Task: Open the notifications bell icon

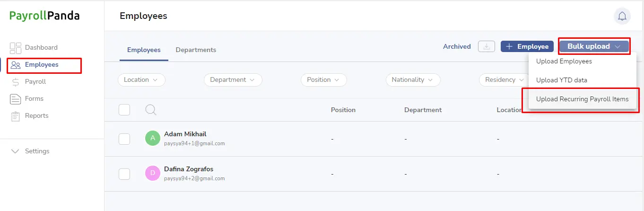Action: coord(622,16)
